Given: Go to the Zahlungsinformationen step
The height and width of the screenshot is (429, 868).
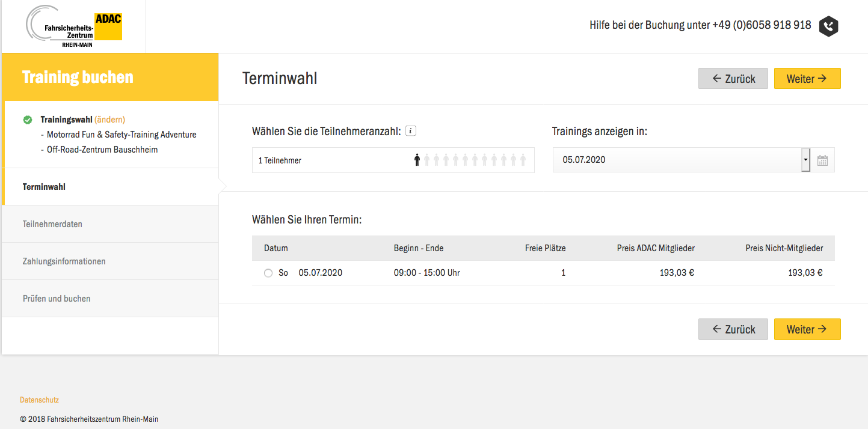Looking at the screenshot, I should click(x=64, y=261).
